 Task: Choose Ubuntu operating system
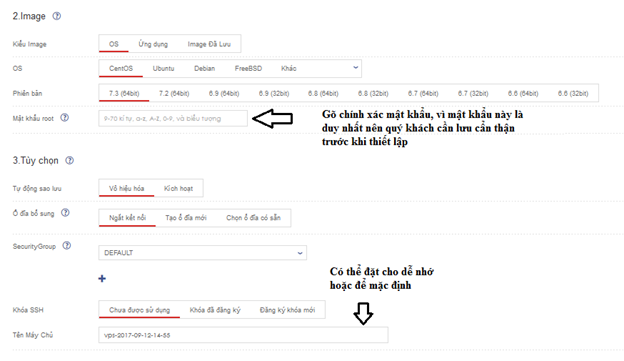pos(164,68)
